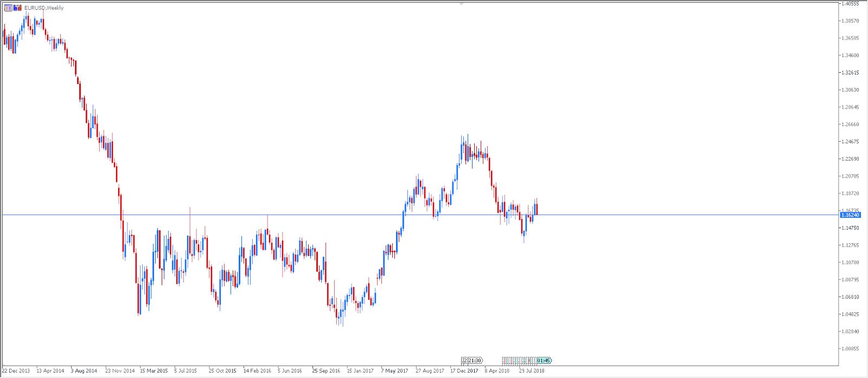This screenshot has height=378, width=868.
Task: Click the Depth of Market grid icon
Action: point(8,8)
